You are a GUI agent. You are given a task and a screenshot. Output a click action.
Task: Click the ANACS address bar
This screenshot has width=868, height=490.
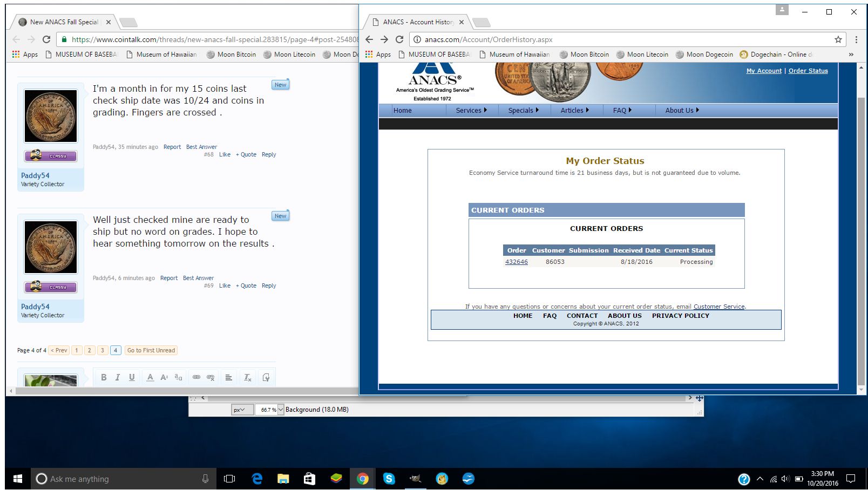pyautogui.click(x=621, y=39)
